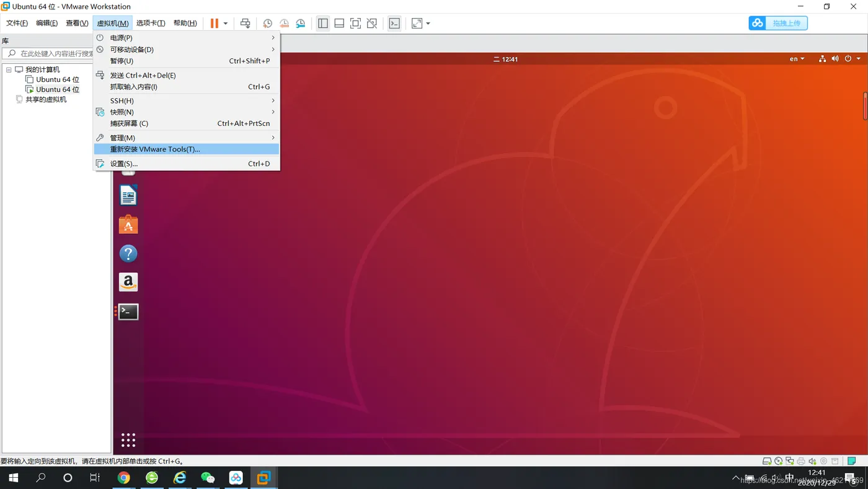Screen dimensions: 868x489
Task: Show Applications grid in Ubuntu dock
Action: (128, 440)
